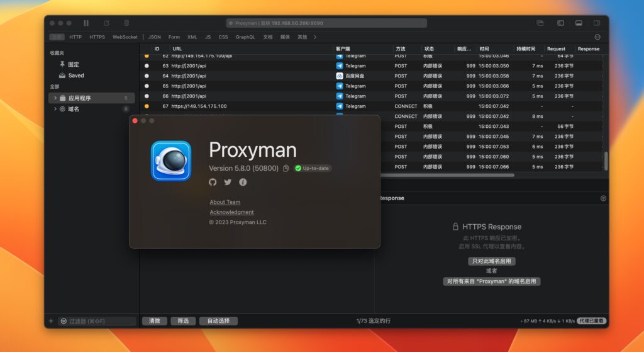The width and height of the screenshot is (644, 352).
Task: Click the filter options icon beside 过滤器
Action: [64, 321]
